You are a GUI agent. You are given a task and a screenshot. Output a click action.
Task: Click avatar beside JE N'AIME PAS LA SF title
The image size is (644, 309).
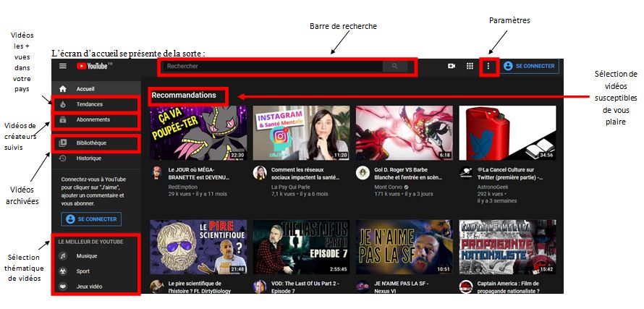[x=363, y=287]
